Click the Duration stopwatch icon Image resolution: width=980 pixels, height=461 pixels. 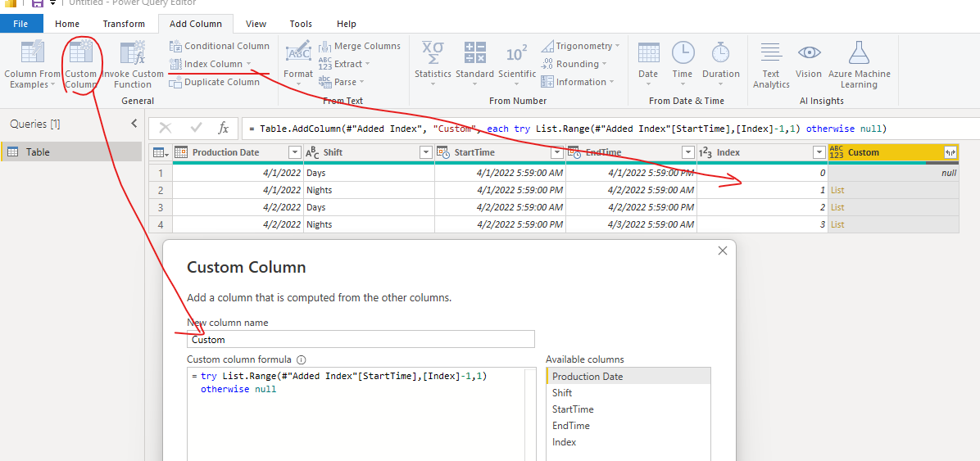720,52
